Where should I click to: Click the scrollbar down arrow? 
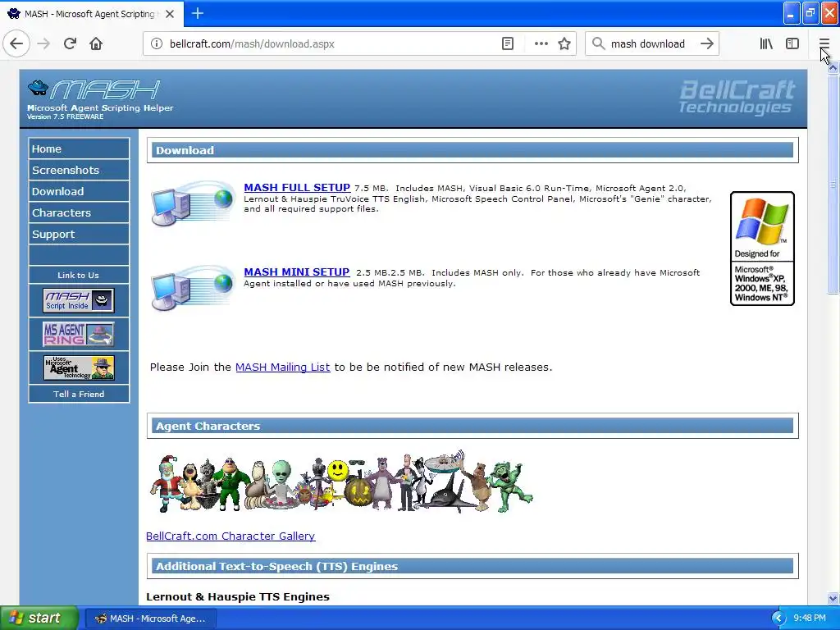click(833, 598)
